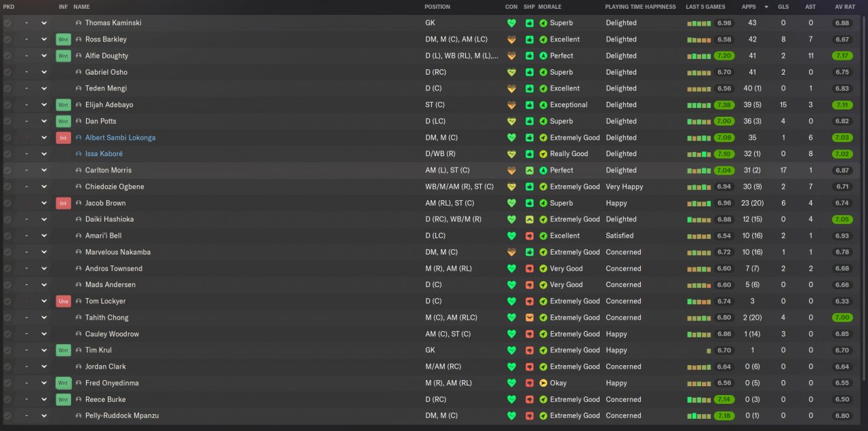
Task: Click Tom Lockyer's red Una badge
Action: pyautogui.click(x=63, y=301)
